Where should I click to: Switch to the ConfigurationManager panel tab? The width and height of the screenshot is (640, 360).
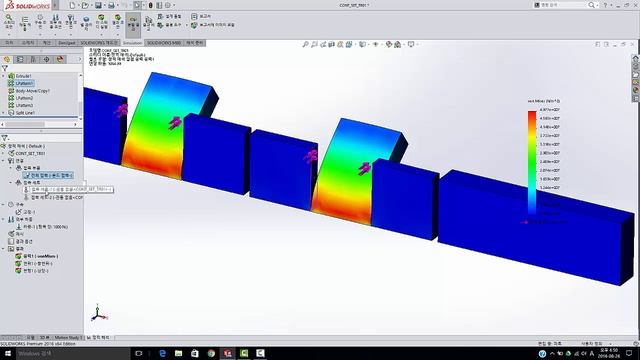(33, 59)
